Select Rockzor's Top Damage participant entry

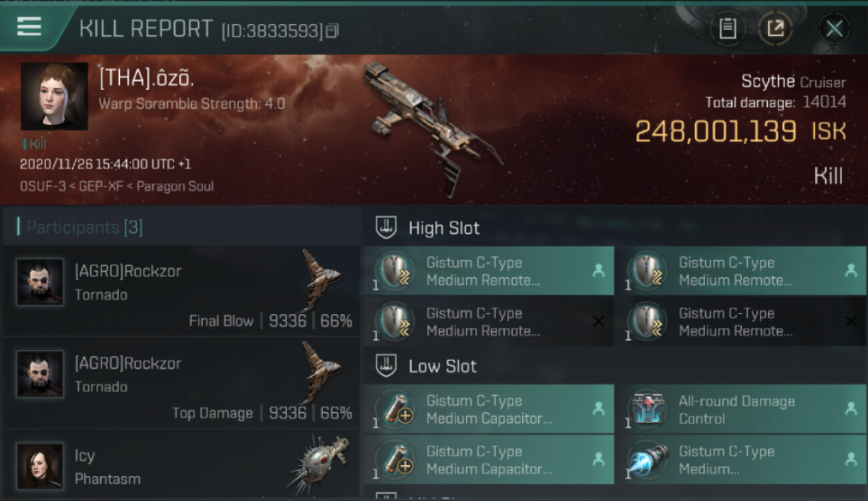tap(182, 383)
